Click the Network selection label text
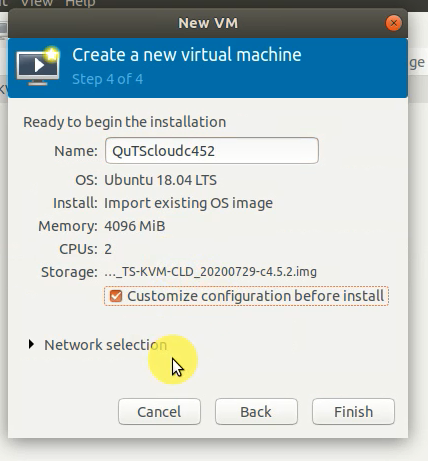This screenshot has width=428, height=461. pos(106,345)
